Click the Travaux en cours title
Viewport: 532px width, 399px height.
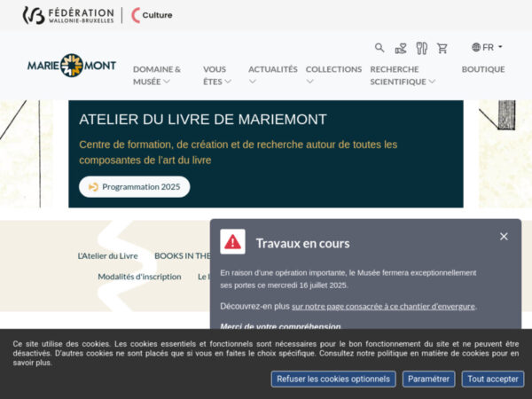click(302, 243)
